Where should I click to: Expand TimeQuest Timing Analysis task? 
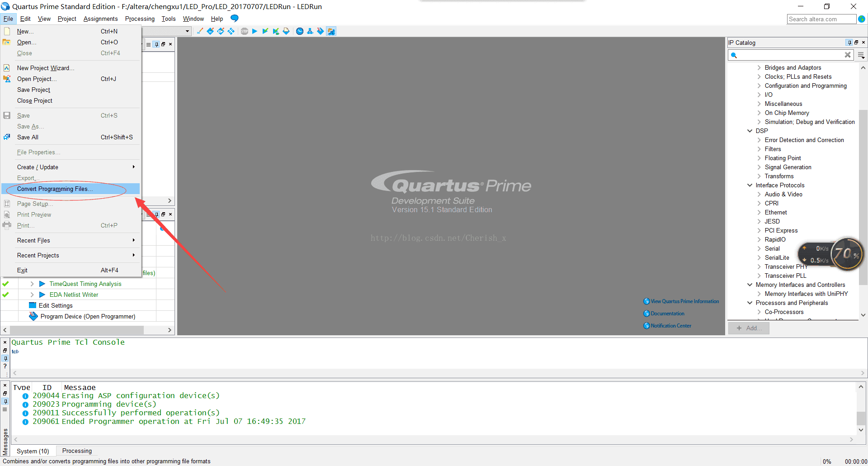tap(32, 284)
